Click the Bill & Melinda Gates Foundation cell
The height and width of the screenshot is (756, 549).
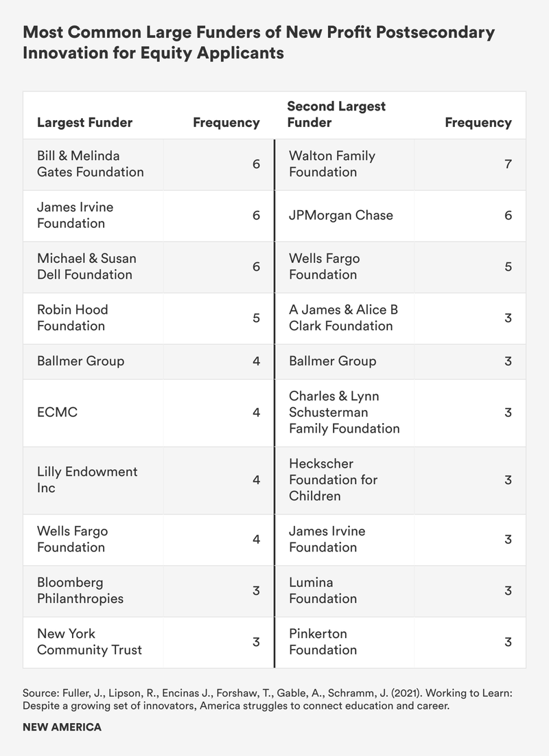tap(90, 164)
